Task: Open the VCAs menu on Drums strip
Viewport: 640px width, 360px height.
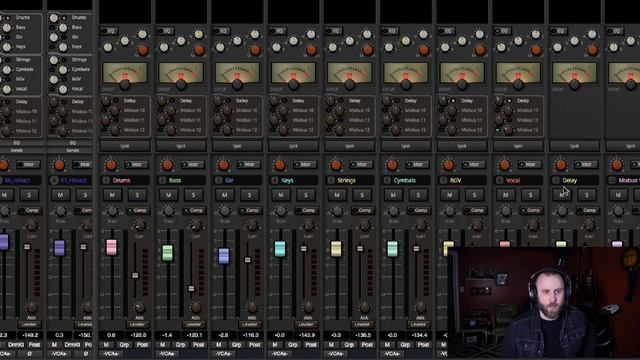Action: 110,354
